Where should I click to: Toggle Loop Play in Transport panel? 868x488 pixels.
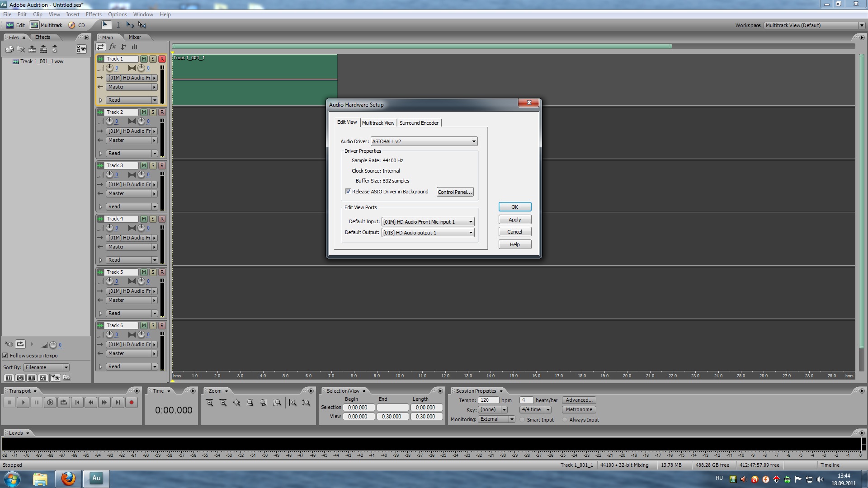64,402
